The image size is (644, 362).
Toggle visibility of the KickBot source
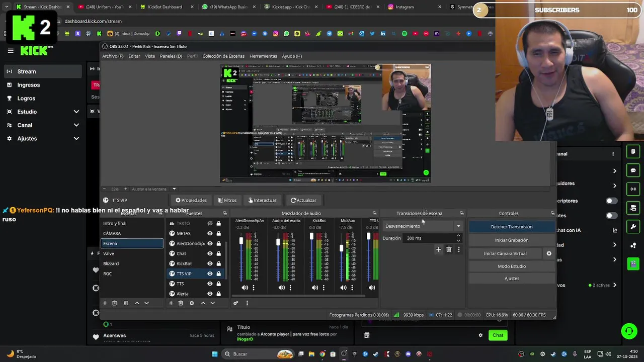(x=210, y=263)
